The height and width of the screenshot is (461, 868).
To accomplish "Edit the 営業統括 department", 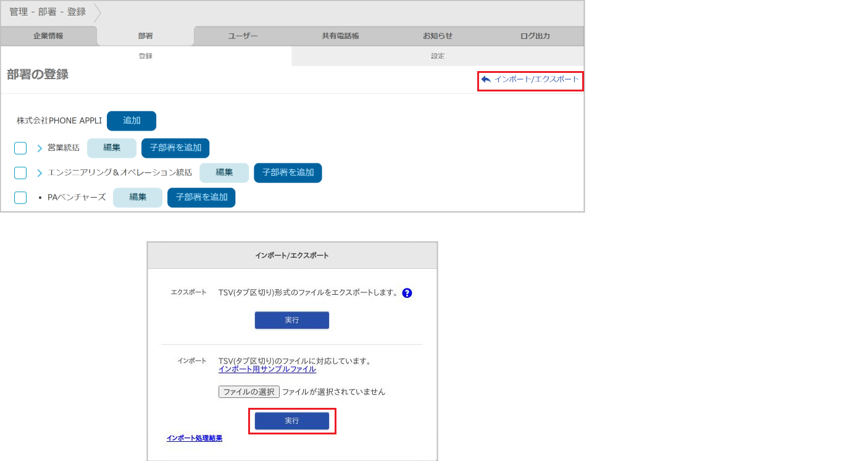I will 112,148.
